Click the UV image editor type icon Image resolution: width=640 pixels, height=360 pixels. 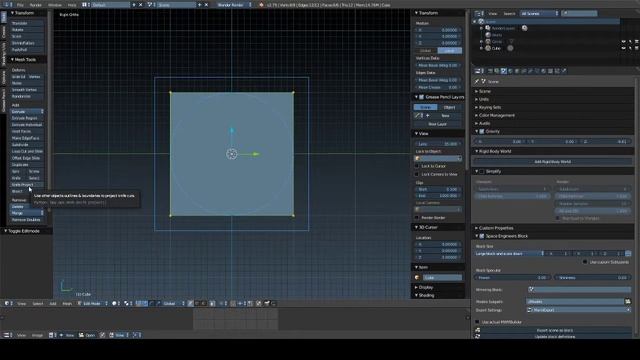tap(7, 335)
